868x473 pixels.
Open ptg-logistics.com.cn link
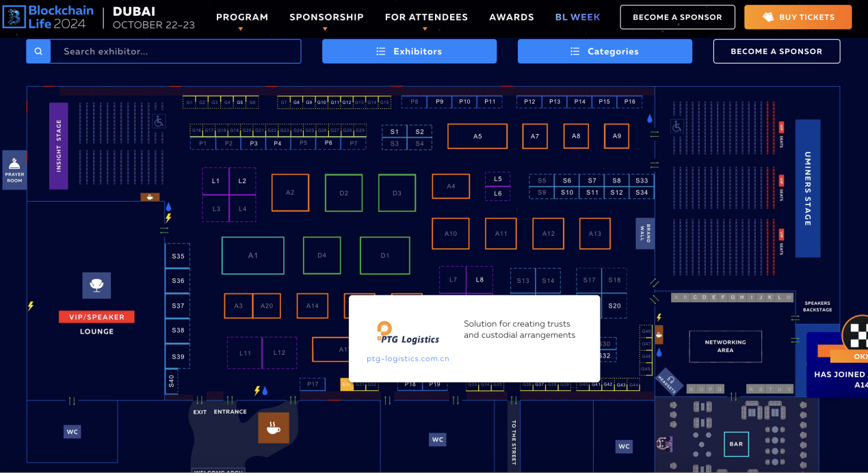[408, 358]
